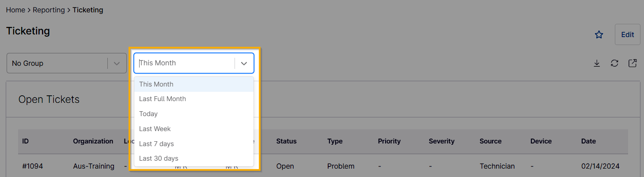The image size is (644, 177).
Task: Select the Today date range option
Action: pos(148,114)
